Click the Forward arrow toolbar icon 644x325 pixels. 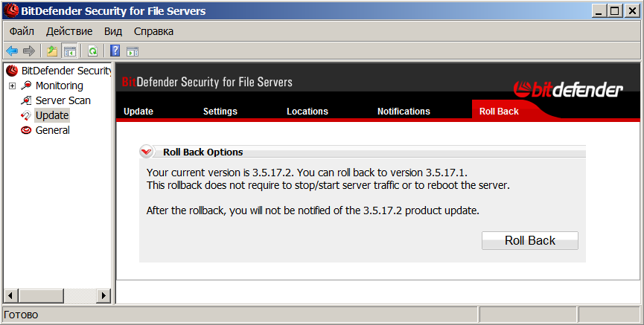pos(29,51)
